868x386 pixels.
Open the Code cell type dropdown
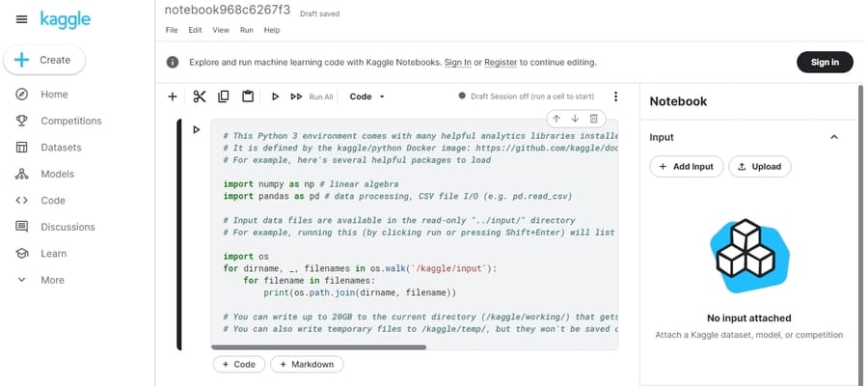pos(366,96)
